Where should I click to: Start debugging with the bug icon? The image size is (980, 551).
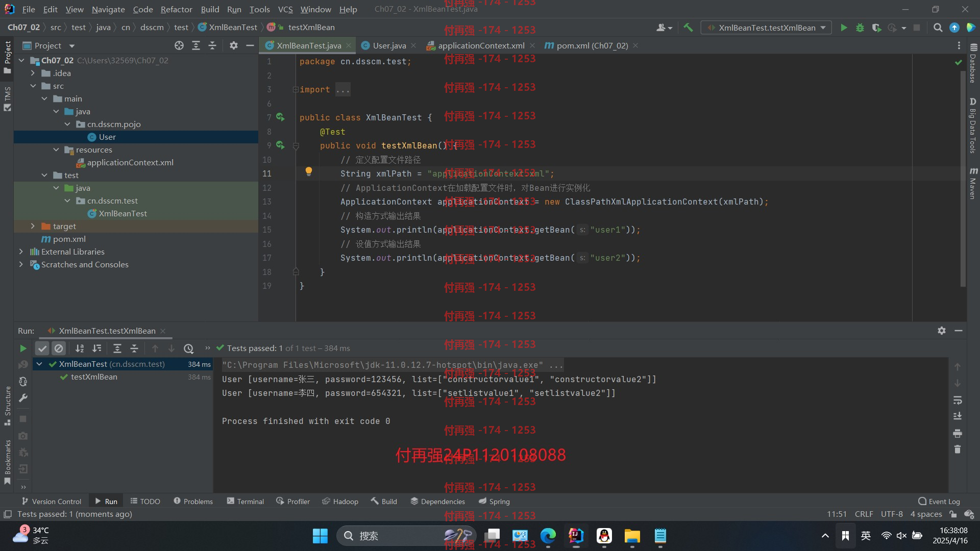point(860,28)
